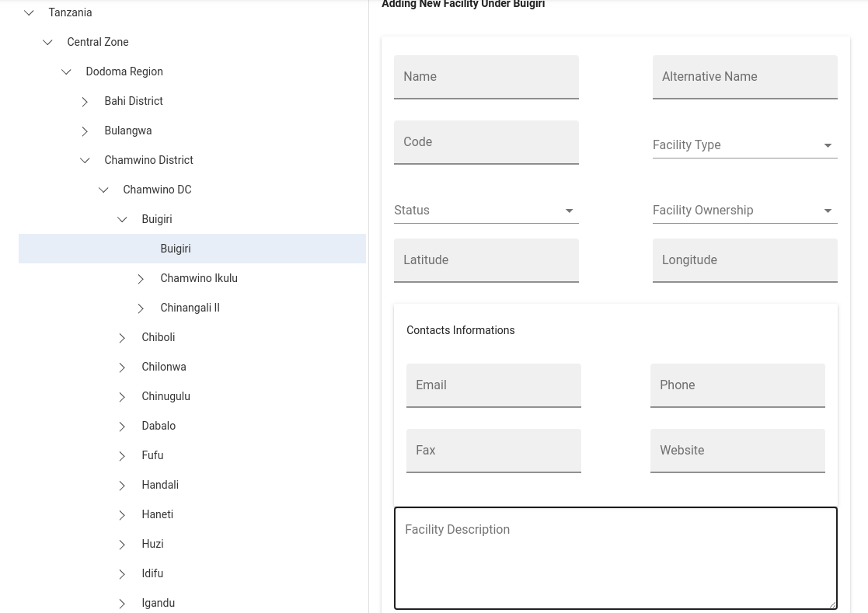Click the Fax field
The height and width of the screenshot is (613, 868).
pos(493,451)
